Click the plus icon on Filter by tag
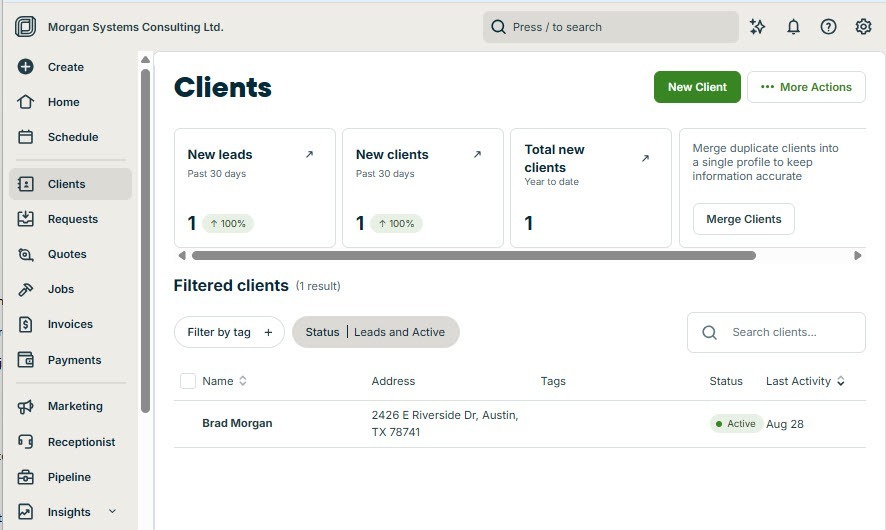 pos(268,332)
